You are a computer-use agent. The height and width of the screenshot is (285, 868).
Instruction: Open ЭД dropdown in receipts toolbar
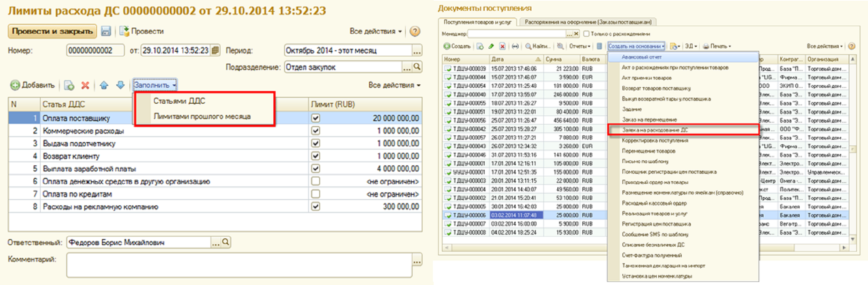(691, 46)
